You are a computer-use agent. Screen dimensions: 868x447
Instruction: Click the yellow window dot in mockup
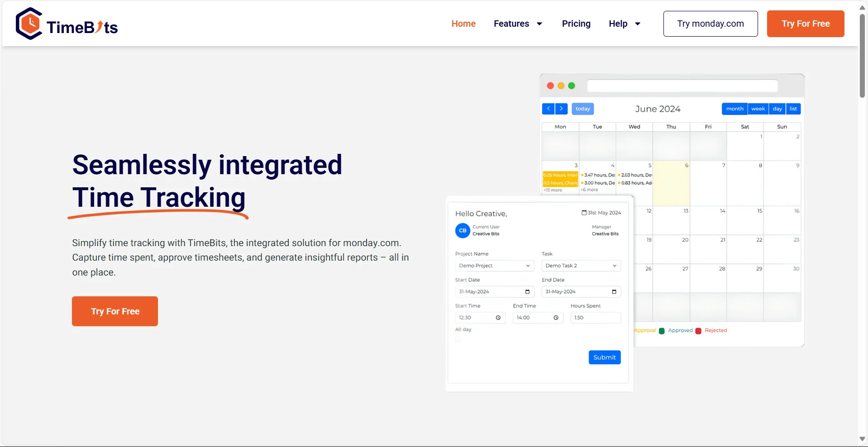tap(561, 86)
